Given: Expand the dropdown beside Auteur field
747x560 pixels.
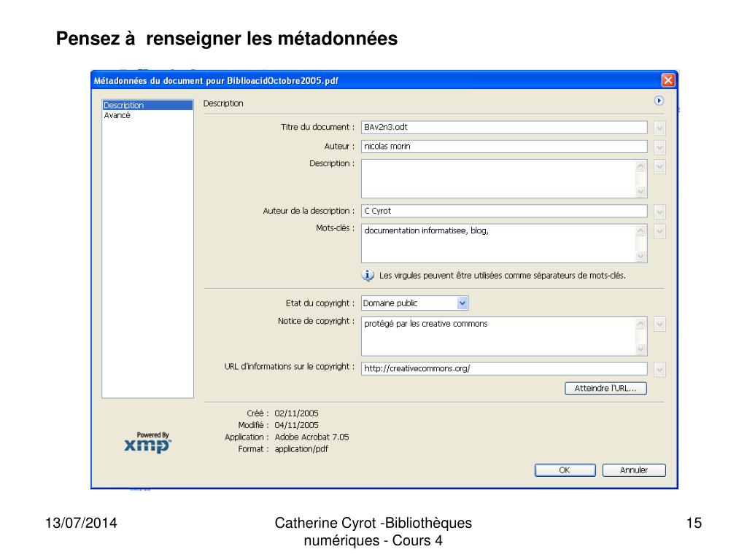Looking at the screenshot, I should 659,147.
